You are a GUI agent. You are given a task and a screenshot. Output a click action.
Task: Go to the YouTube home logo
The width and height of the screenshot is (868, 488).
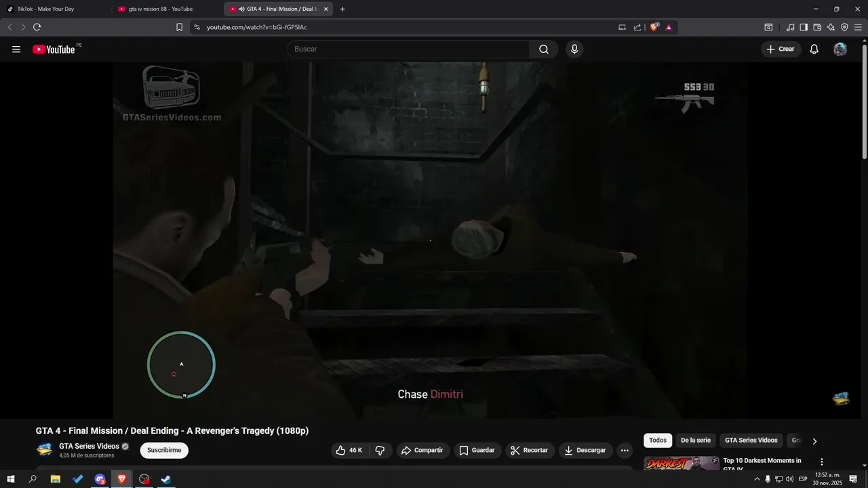pyautogui.click(x=54, y=49)
